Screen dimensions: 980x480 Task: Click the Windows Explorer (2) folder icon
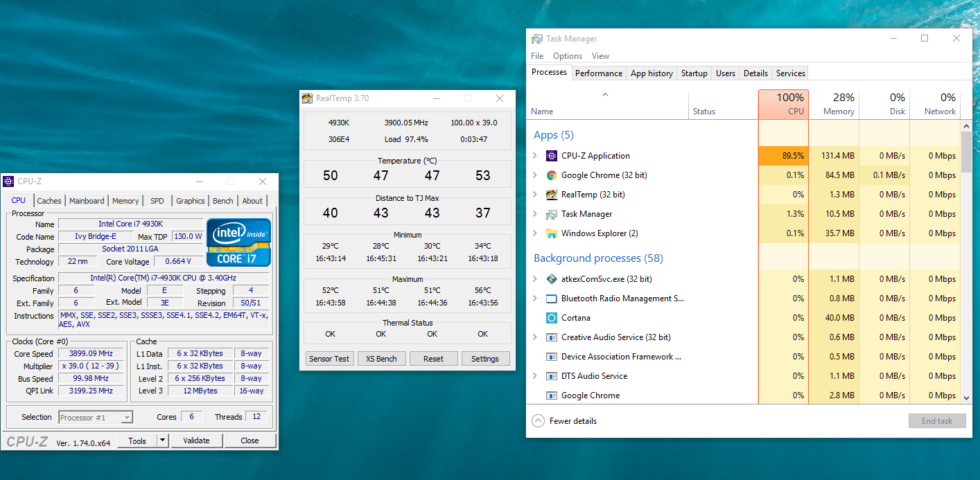tap(552, 233)
